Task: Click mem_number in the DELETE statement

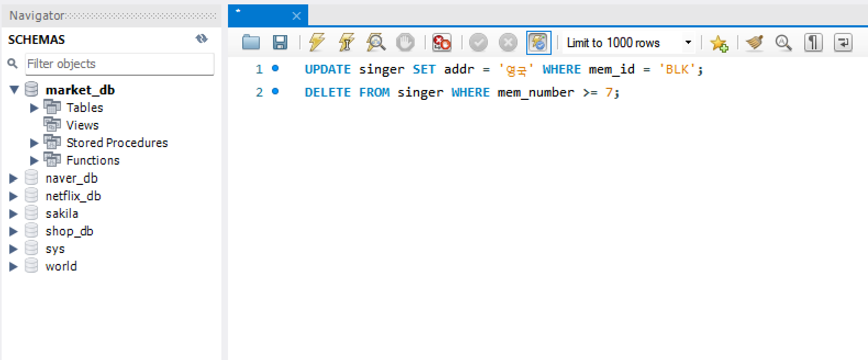Action: [x=536, y=93]
